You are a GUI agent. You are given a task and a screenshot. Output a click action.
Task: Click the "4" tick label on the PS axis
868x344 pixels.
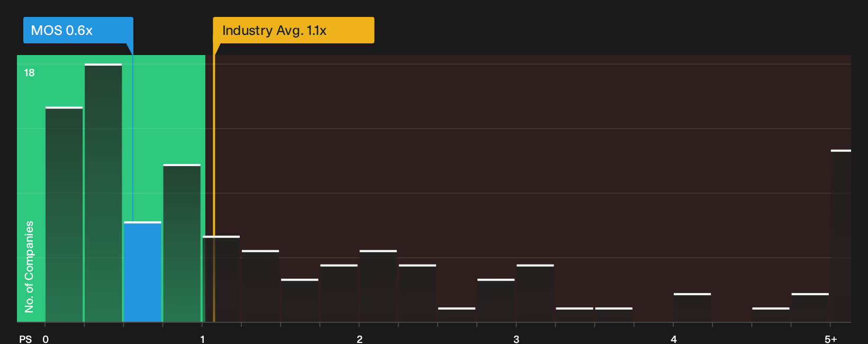pos(673,339)
